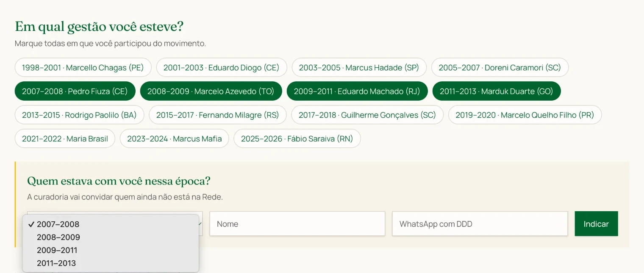644x273 pixels.
Task: Focus the WhatsApp com DDD input field
Action: click(480, 223)
